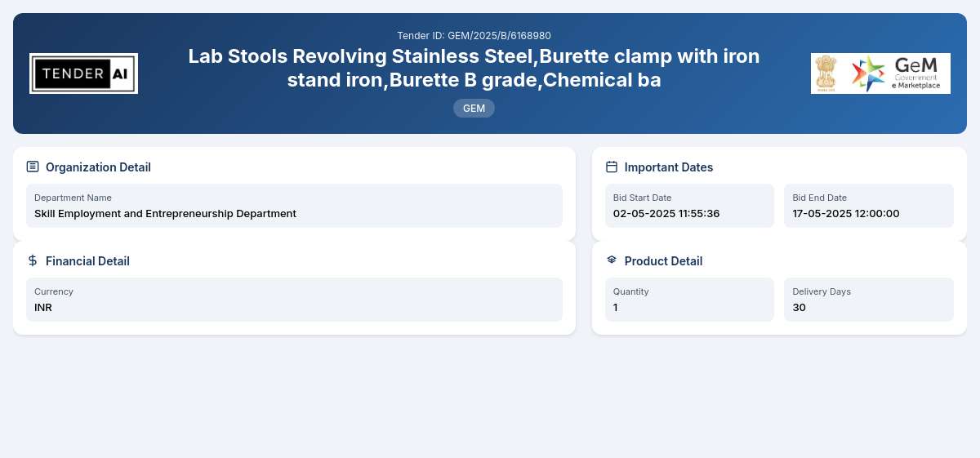Viewport: 980px width, 458px height.
Task: Click the Currency INR field
Action: 294,300
